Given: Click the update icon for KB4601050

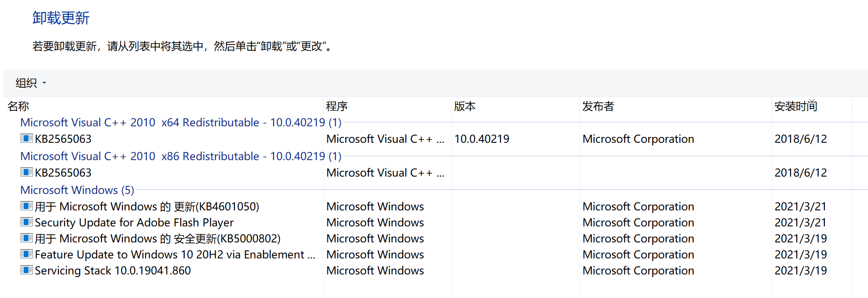Looking at the screenshot, I should (x=27, y=206).
